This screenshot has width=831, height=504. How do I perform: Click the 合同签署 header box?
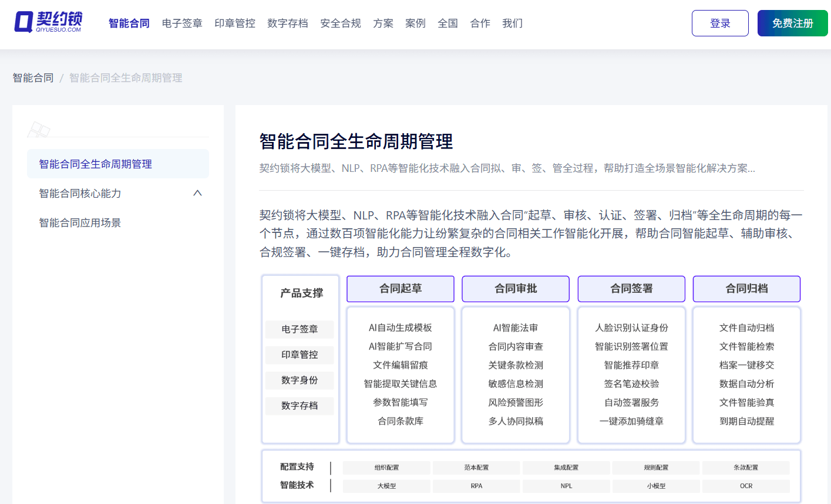click(631, 289)
